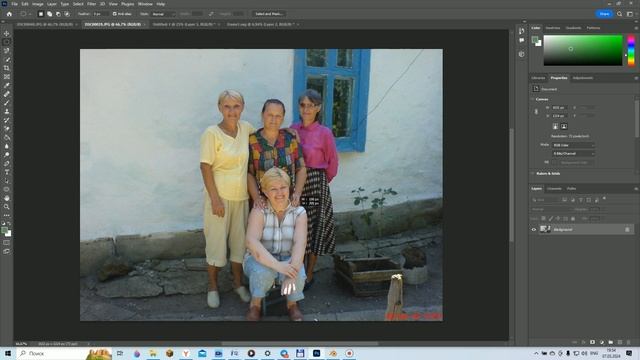Click the Feather input field
Viewport: 640px width, 360px height.
[100, 14]
